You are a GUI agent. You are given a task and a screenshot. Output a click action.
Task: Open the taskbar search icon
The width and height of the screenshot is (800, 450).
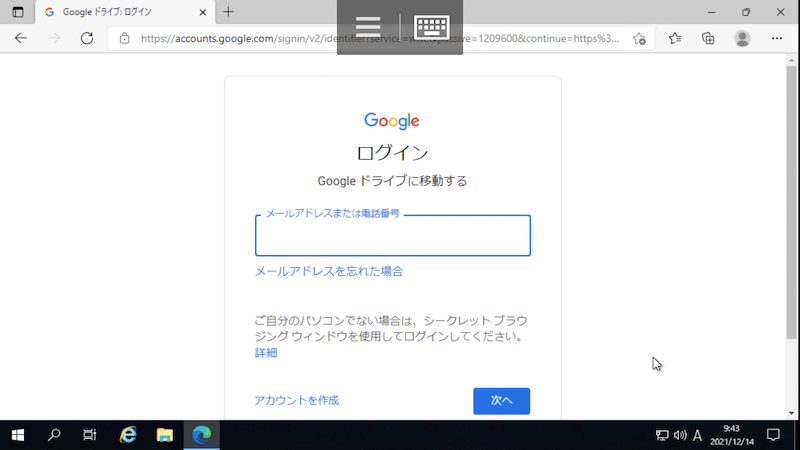point(54,435)
